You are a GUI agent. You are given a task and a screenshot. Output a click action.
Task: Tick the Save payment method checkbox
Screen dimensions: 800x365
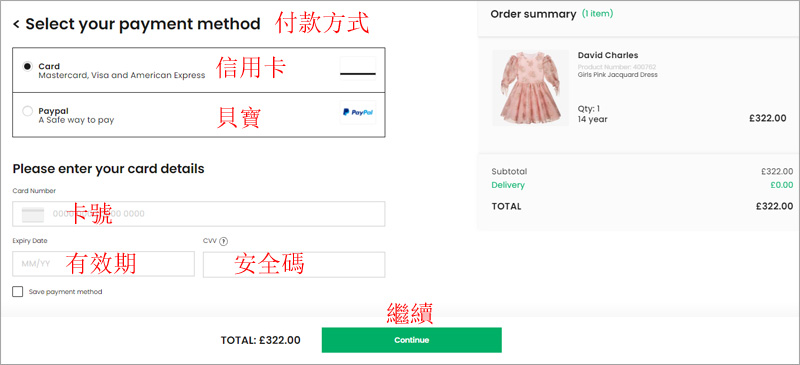pyautogui.click(x=18, y=291)
